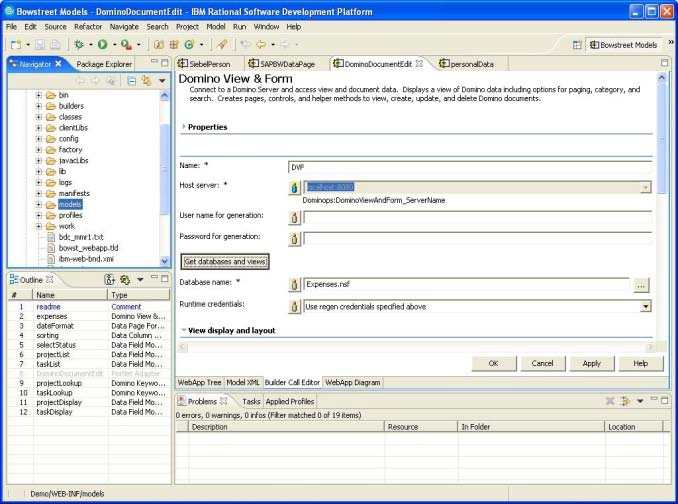Viewport: 678px width, 504px height.
Task: Open the Model menu
Action: tap(216, 27)
